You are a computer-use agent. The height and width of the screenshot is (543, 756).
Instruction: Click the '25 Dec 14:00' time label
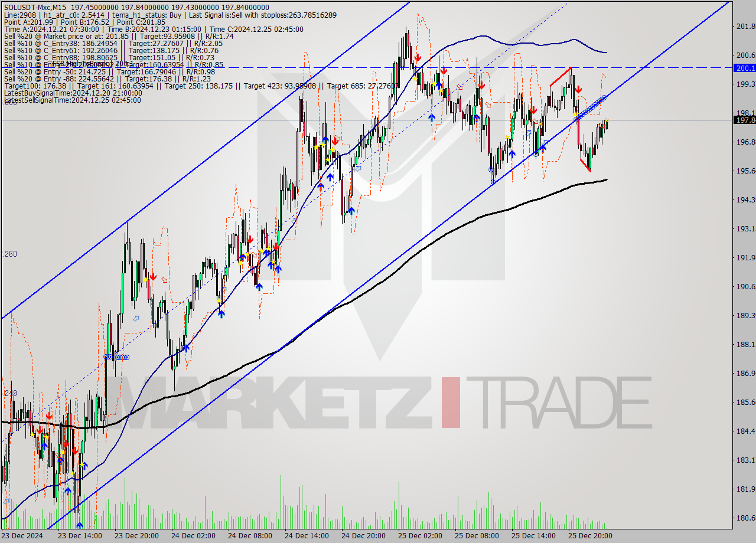point(533,536)
